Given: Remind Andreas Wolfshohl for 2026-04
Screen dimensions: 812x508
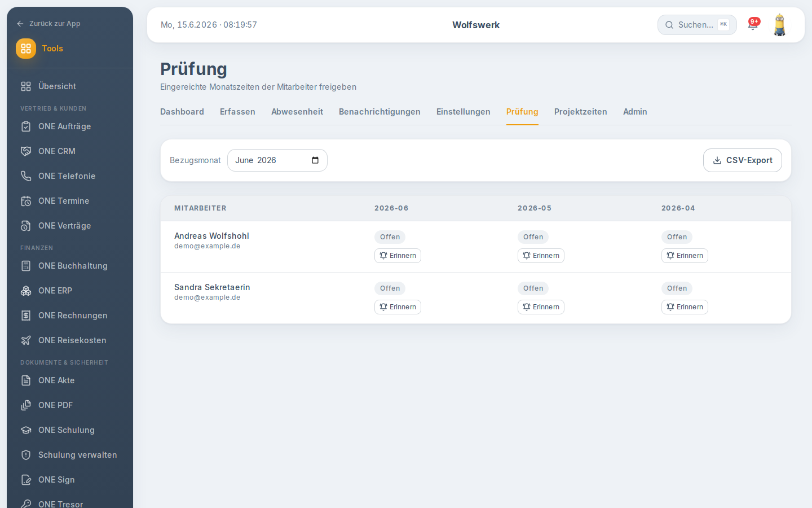Looking at the screenshot, I should [x=685, y=256].
